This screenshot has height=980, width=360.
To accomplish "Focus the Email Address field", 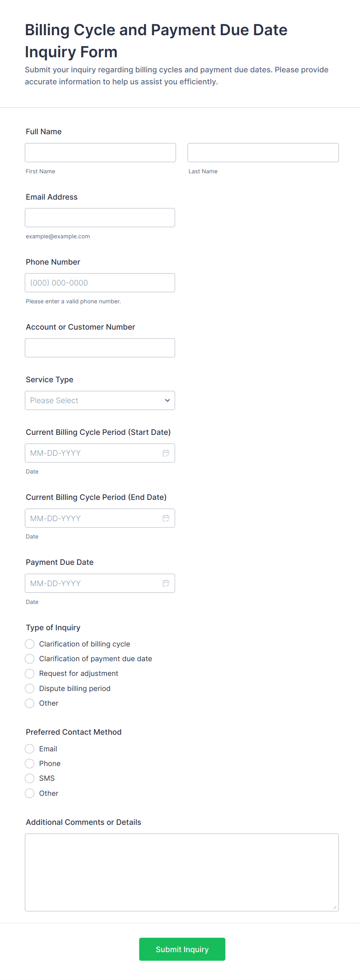I will tap(100, 217).
